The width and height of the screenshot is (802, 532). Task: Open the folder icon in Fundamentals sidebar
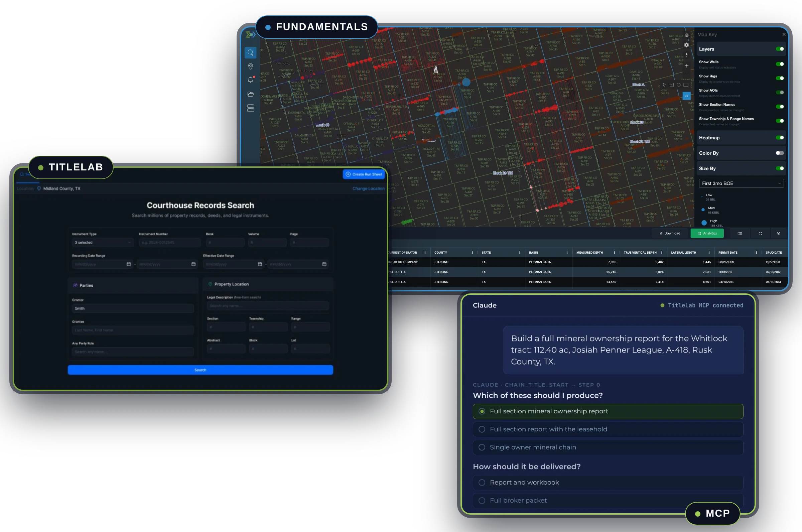click(x=250, y=94)
